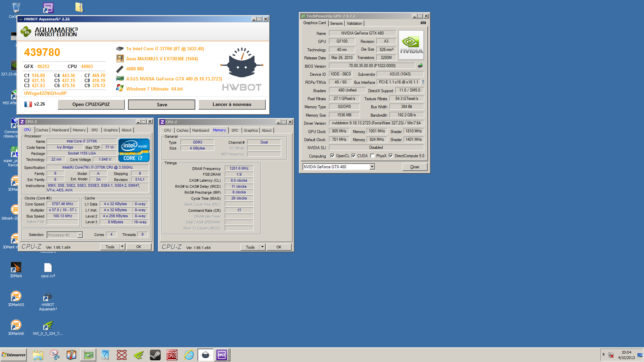Toggle the DirectCompute 5.0 checkbox
644x362 pixels.
pyautogui.click(x=391, y=156)
